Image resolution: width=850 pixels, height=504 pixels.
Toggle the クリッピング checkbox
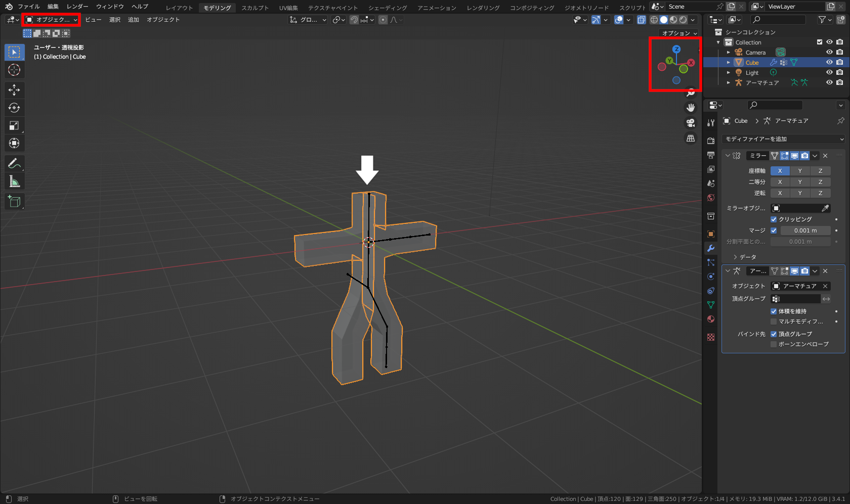coord(774,219)
